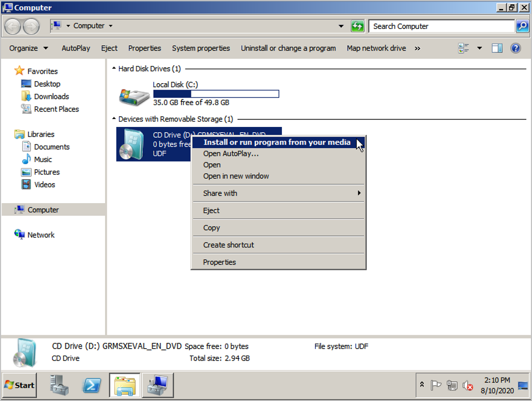Click the Show desktop tray icon

tap(523, 386)
